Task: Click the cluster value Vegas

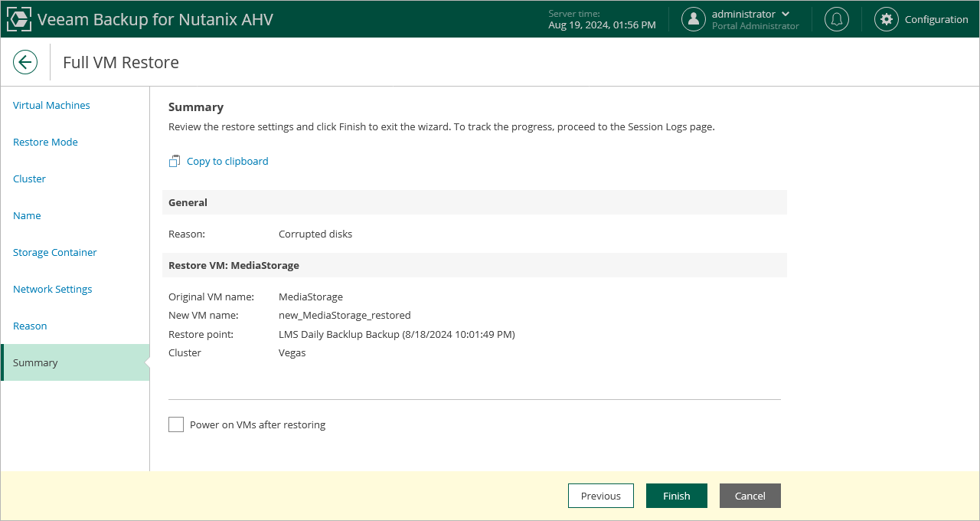Action: click(292, 352)
